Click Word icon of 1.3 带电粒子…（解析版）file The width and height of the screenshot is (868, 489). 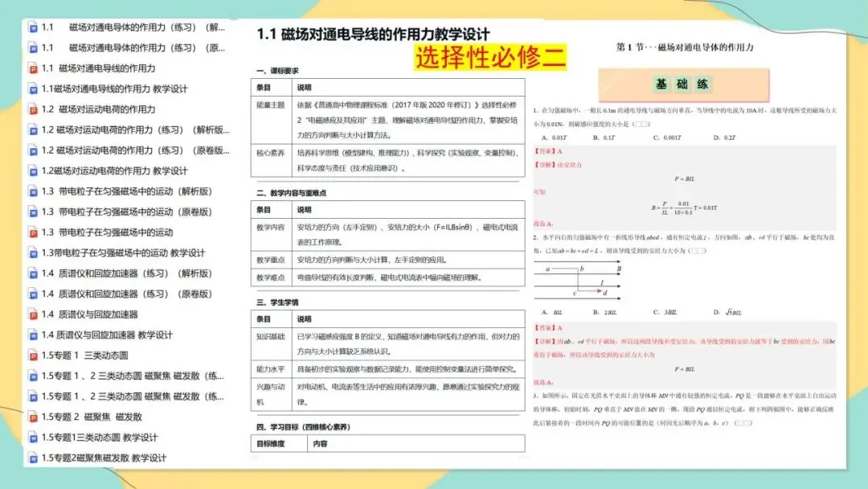(33, 191)
